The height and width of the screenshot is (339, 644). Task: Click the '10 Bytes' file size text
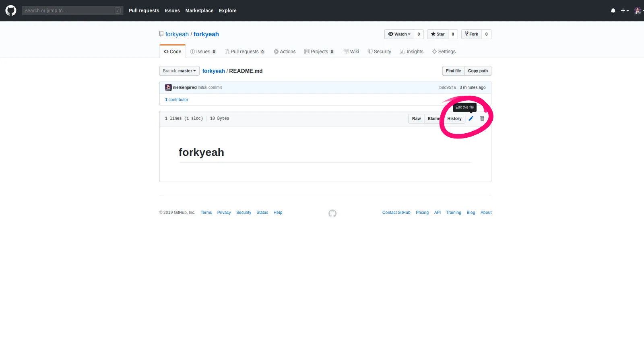(219, 118)
